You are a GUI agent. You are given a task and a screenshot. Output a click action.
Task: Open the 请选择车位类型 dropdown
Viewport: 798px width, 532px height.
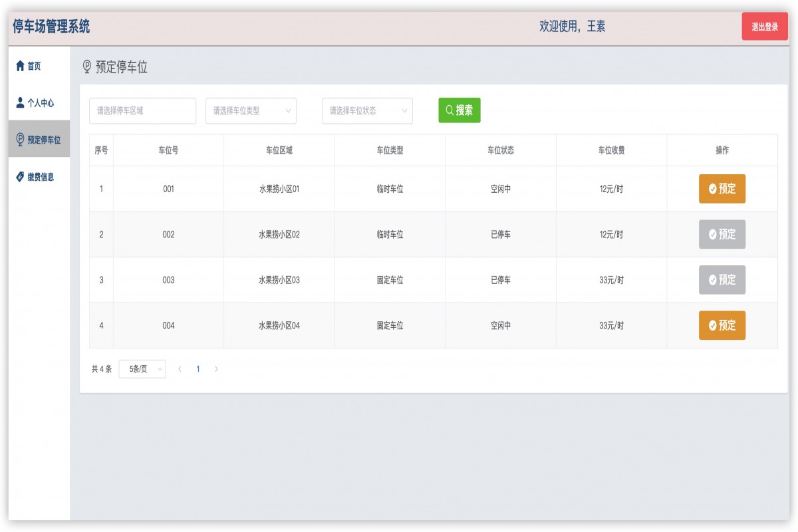[x=251, y=110]
